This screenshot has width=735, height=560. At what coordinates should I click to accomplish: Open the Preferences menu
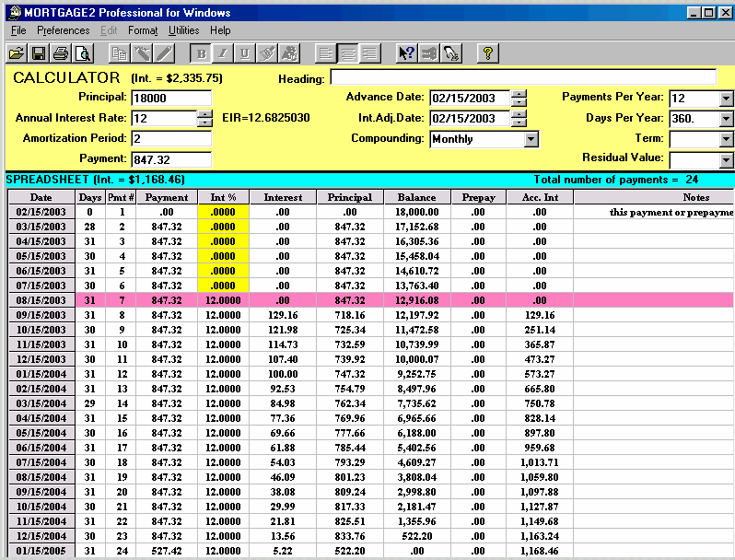(x=64, y=30)
